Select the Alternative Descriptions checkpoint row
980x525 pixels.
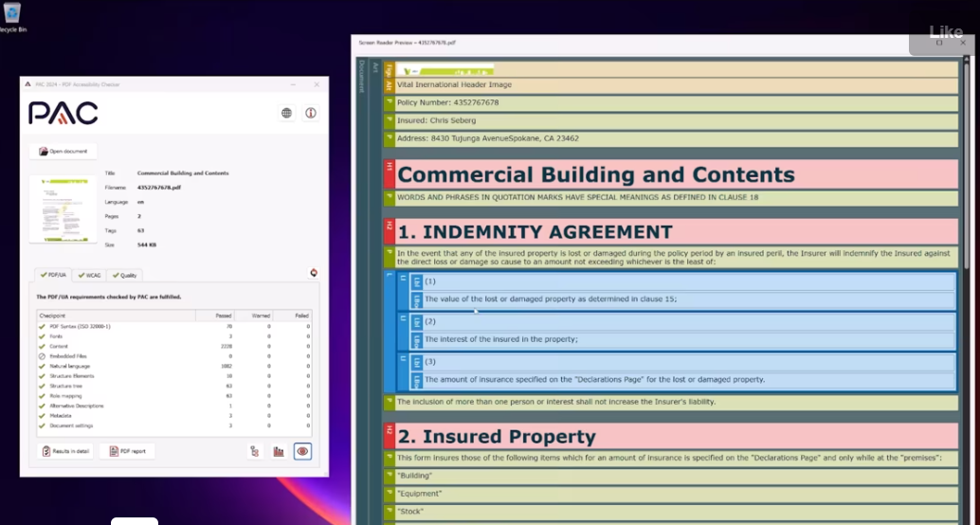(x=174, y=406)
